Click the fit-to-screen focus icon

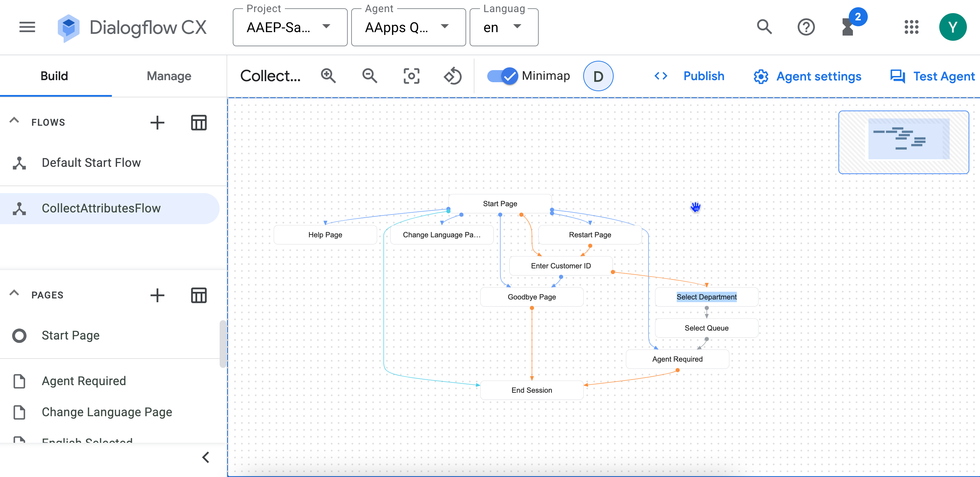[411, 76]
